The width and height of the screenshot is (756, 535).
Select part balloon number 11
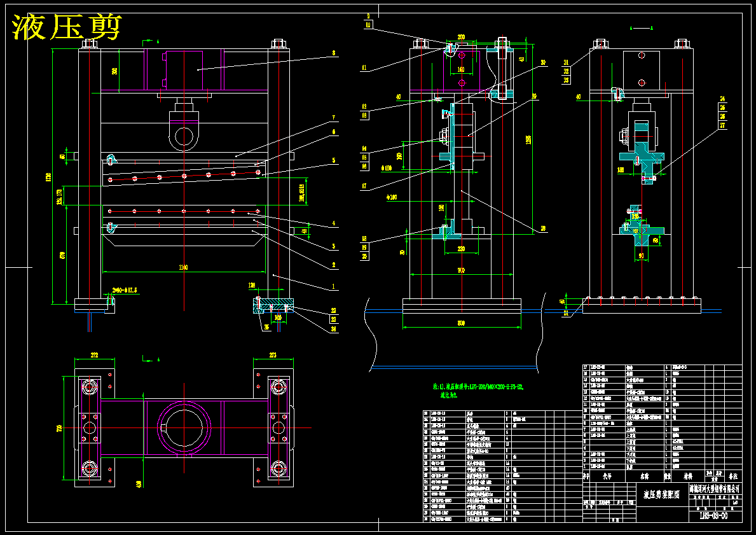[x=364, y=68]
